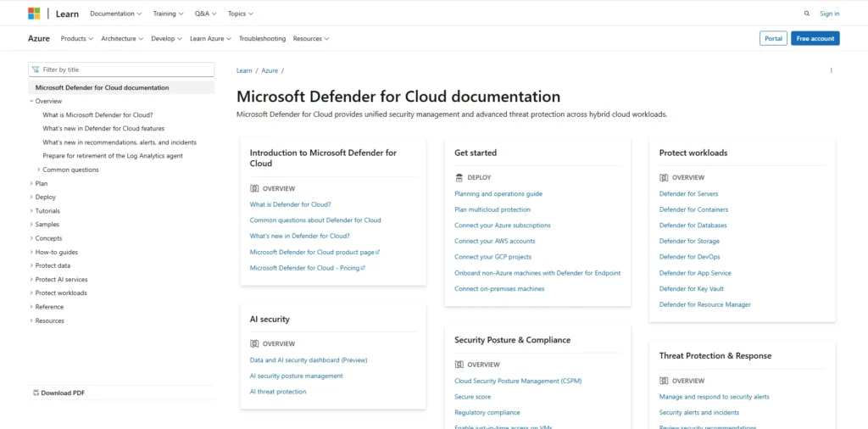Open the Products dropdown in Azure bar

pyautogui.click(x=77, y=39)
